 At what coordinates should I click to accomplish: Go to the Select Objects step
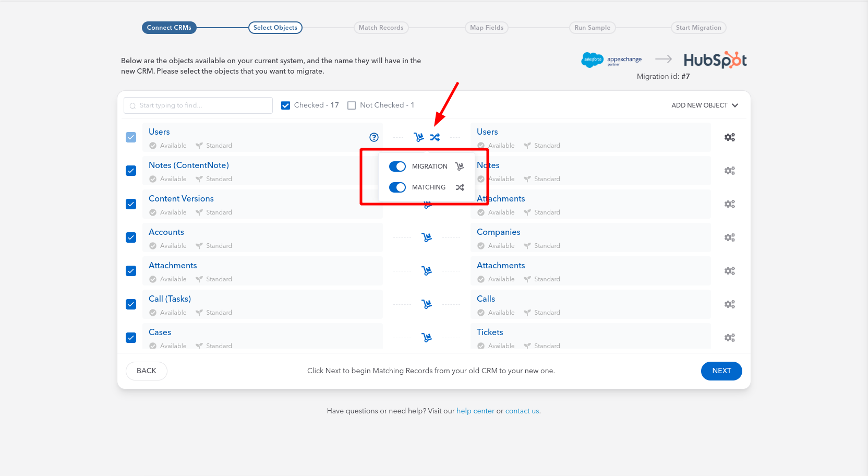point(275,28)
